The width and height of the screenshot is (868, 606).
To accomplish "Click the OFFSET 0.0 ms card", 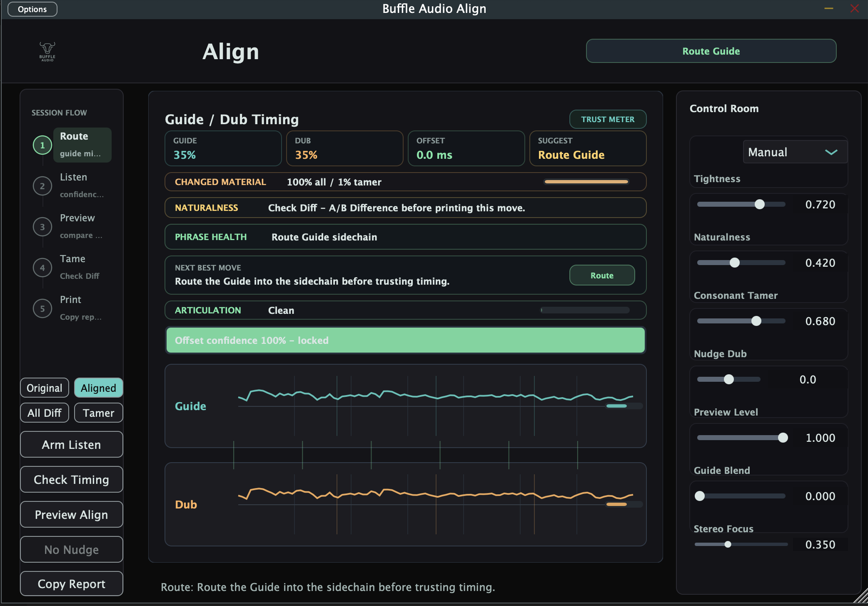I will [466, 148].
